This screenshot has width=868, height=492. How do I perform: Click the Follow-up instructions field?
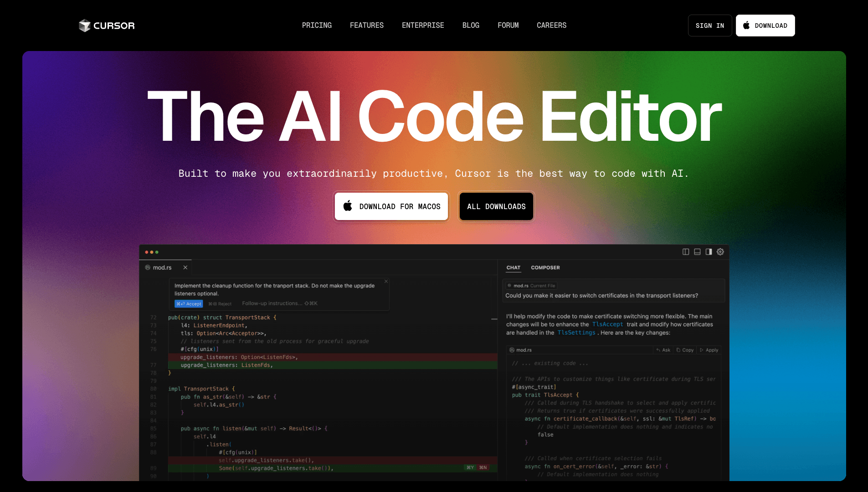[x=280, y=303]
